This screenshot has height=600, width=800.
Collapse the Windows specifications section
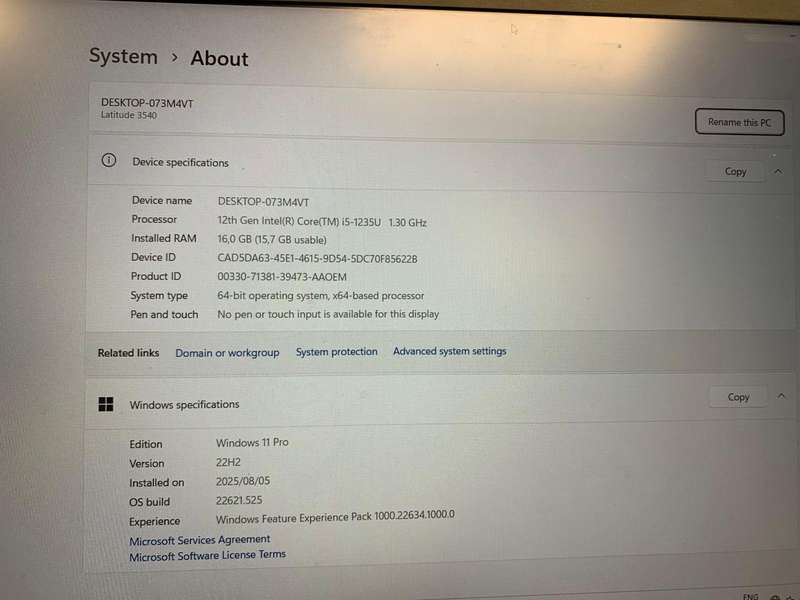pyautogui.click(x=781, y=396)
